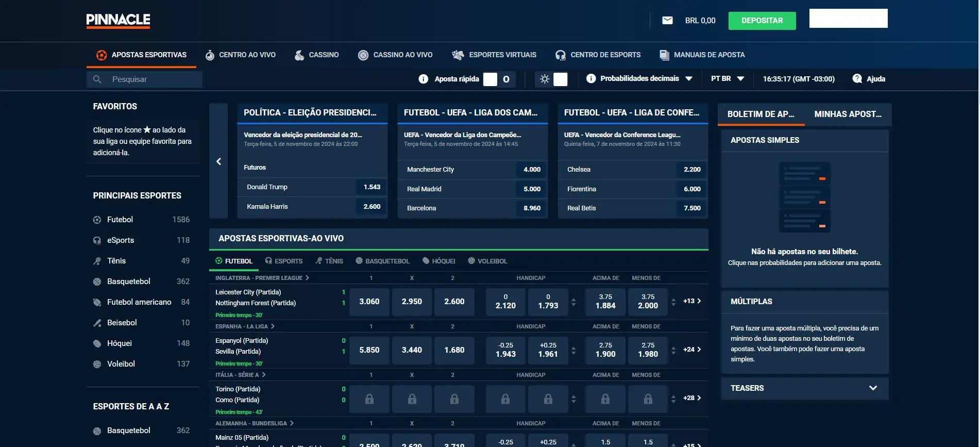Image resolution: width=980 pixels, height=447 pixels.
Task: Open the PT BR language dropdown
Action: (727, 79)
